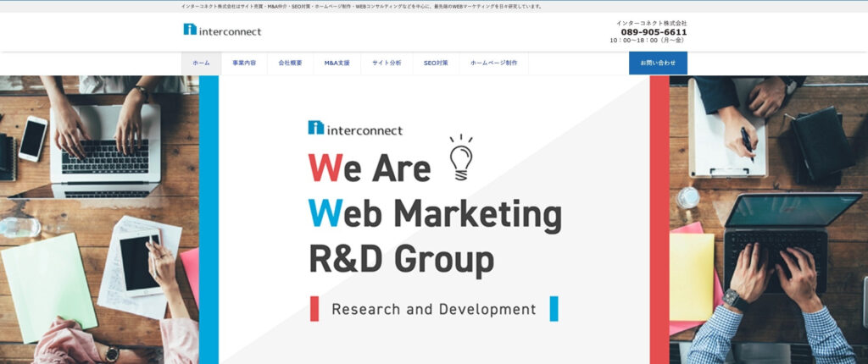Click the phone number 089-905-6611
The image size is (868, 364).
click(654, 32)
